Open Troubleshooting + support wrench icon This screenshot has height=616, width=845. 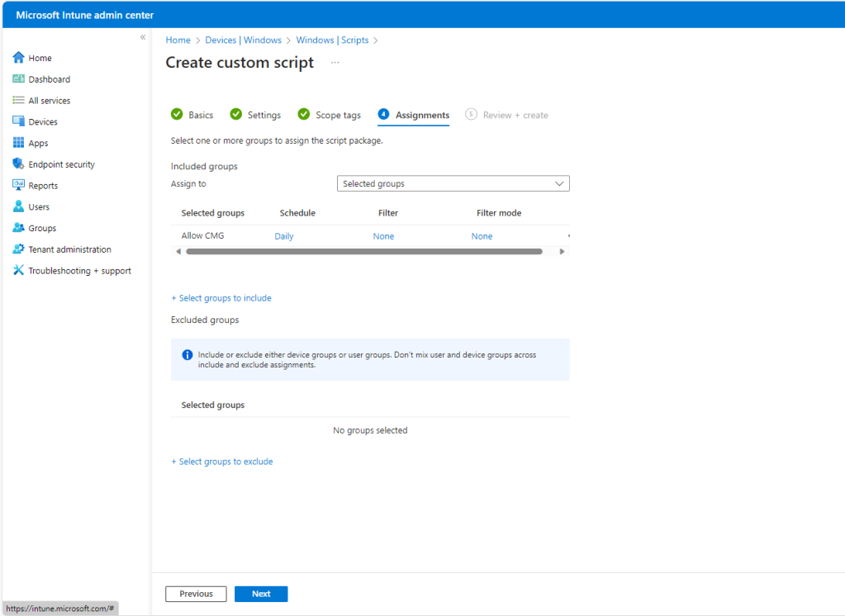[x=19, y=271]
